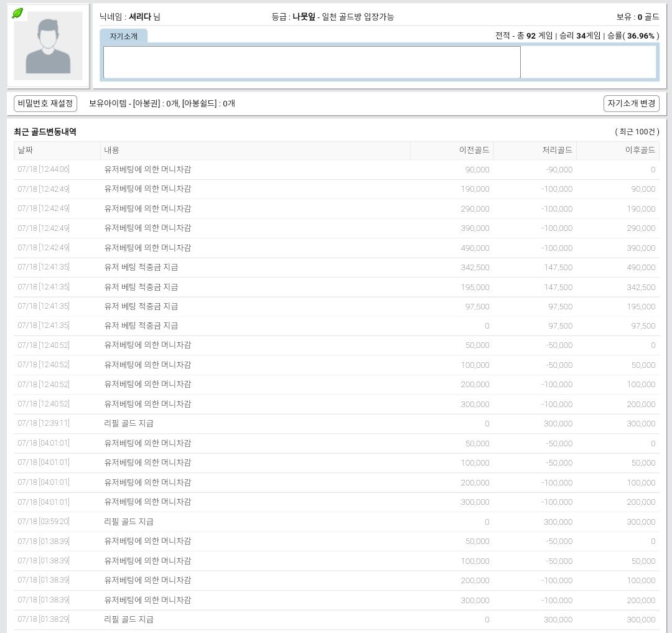Click the previous gold 97,500 cell

coord(477,306)
